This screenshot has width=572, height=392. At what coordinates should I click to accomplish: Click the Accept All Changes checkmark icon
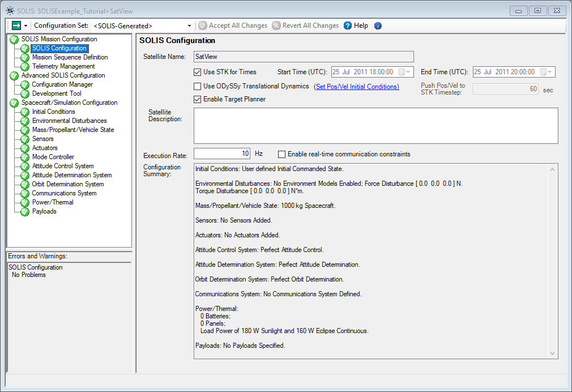tap(203, 25)
